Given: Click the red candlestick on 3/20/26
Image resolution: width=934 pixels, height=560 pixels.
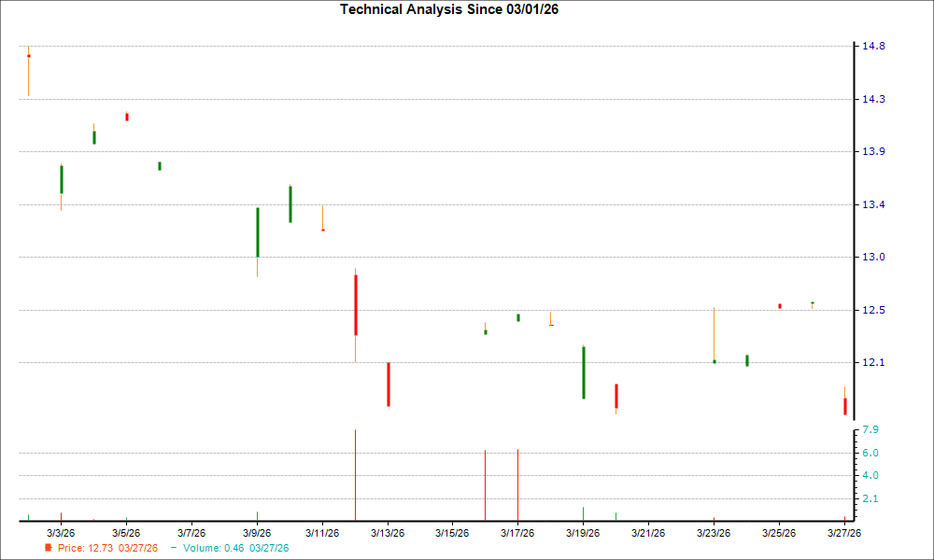Looking at the screenshot, I should click(x=616, y=396).
